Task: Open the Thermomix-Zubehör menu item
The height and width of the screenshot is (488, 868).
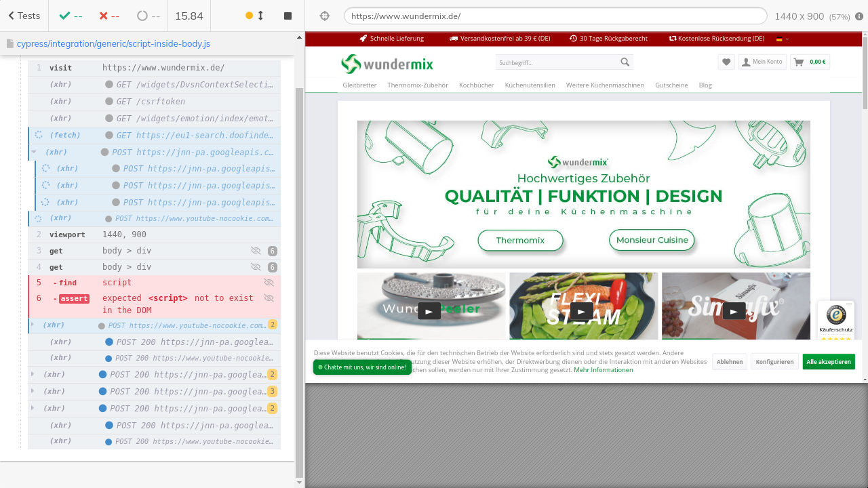Action: coord(418,85)
